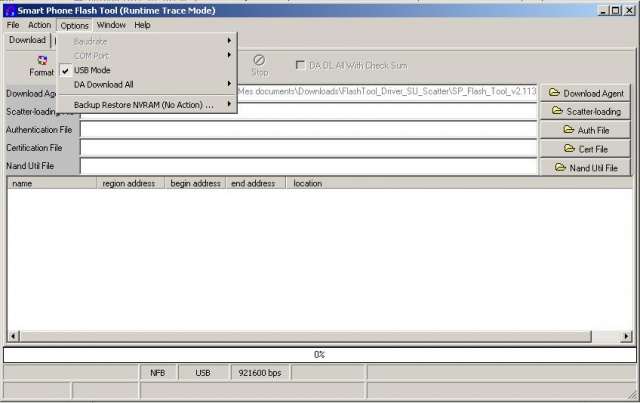This screenshot has height=403, width=640.
Task: Click the Nand Util File path field
Action: (309, 166)
